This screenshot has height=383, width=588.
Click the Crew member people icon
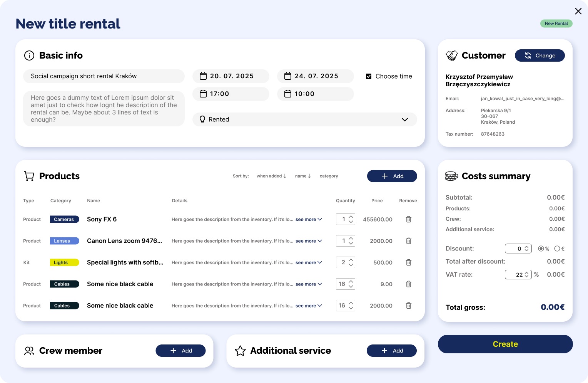[x=29, y=351]
